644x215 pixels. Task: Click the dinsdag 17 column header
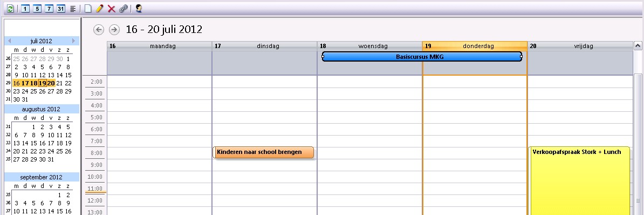[264, 46]
